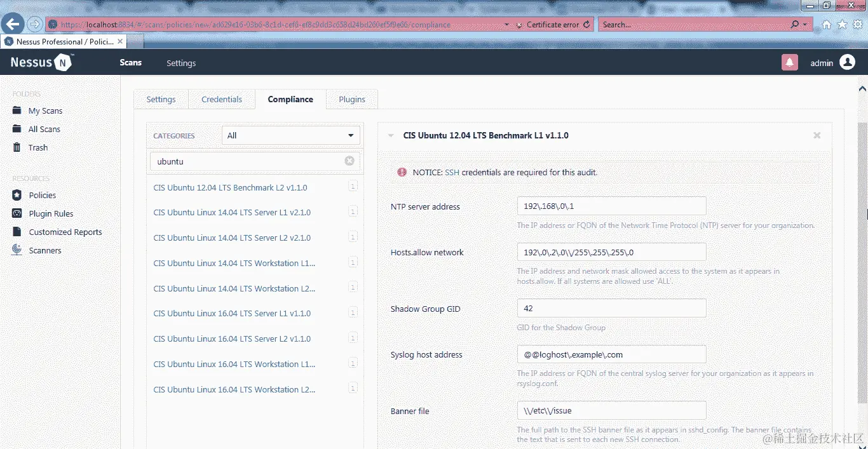Open browser home icon

coord(827,24)
